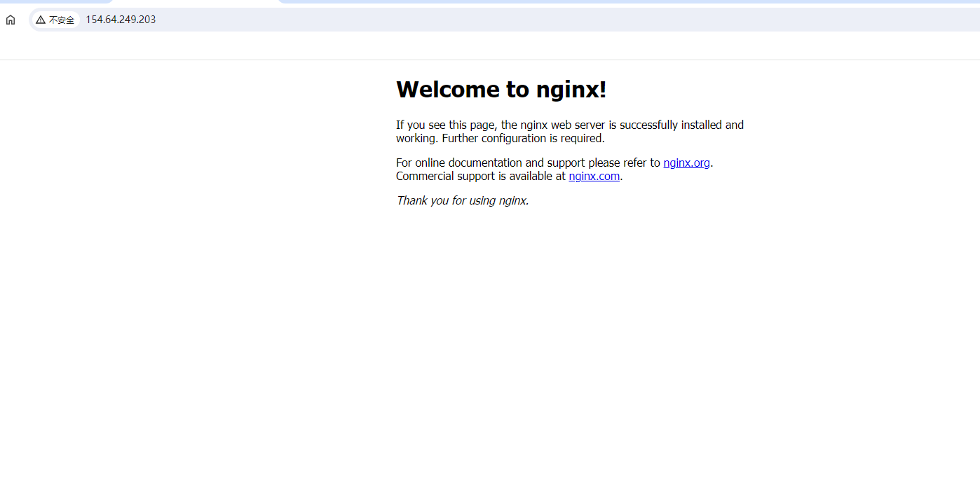Click the warning triangle icon in address bar
Viewport: 980px width, 489px height.
(x=41, y=20)
